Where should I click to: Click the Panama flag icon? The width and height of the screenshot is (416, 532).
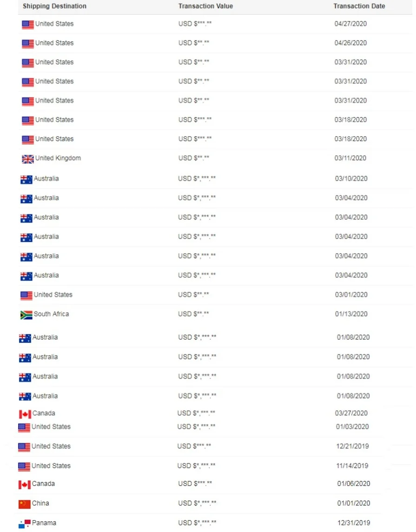(25, 524)
